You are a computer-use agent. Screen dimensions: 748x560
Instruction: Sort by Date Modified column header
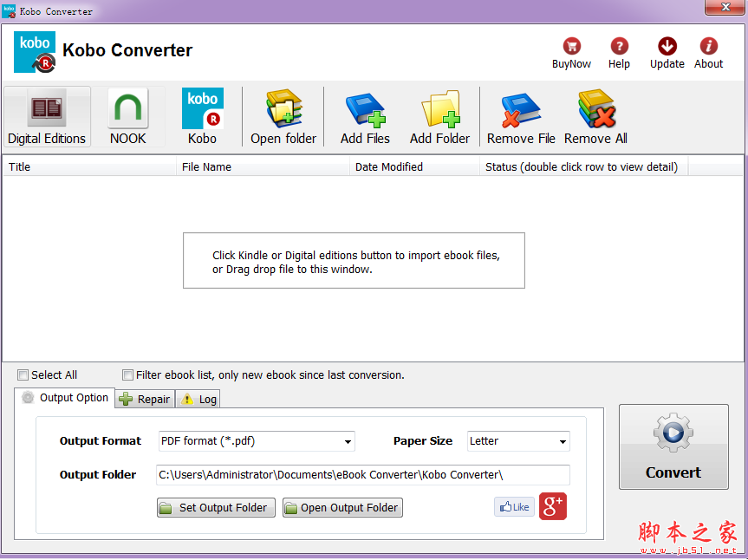[x=414, y=167]
